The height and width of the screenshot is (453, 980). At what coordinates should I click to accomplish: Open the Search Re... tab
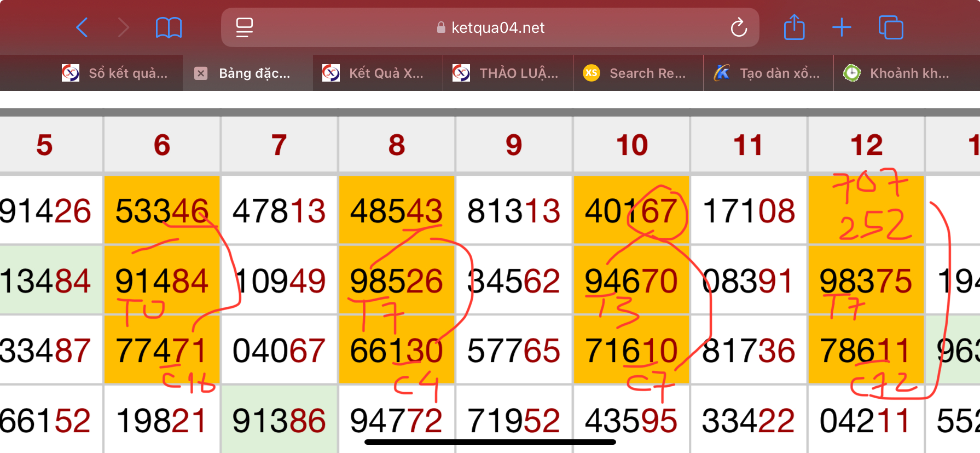click(638, 73)
